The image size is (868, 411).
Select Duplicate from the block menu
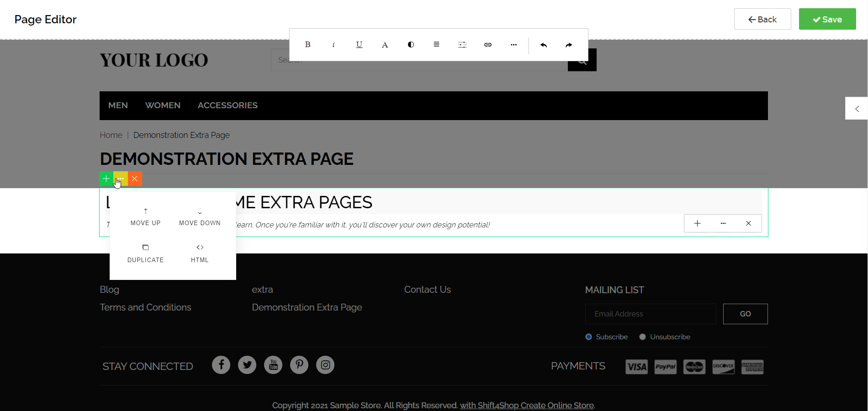coord(145,253)
